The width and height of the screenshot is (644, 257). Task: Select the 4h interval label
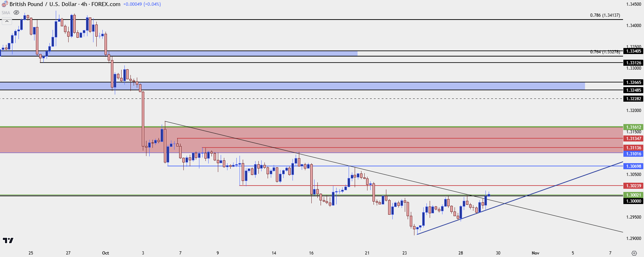(x=85, y=4)
